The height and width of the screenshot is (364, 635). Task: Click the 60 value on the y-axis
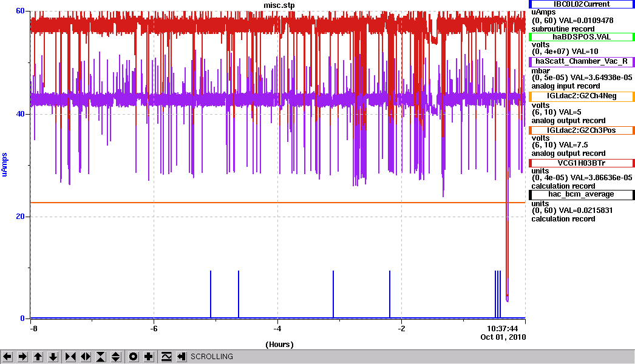(20, 11)
